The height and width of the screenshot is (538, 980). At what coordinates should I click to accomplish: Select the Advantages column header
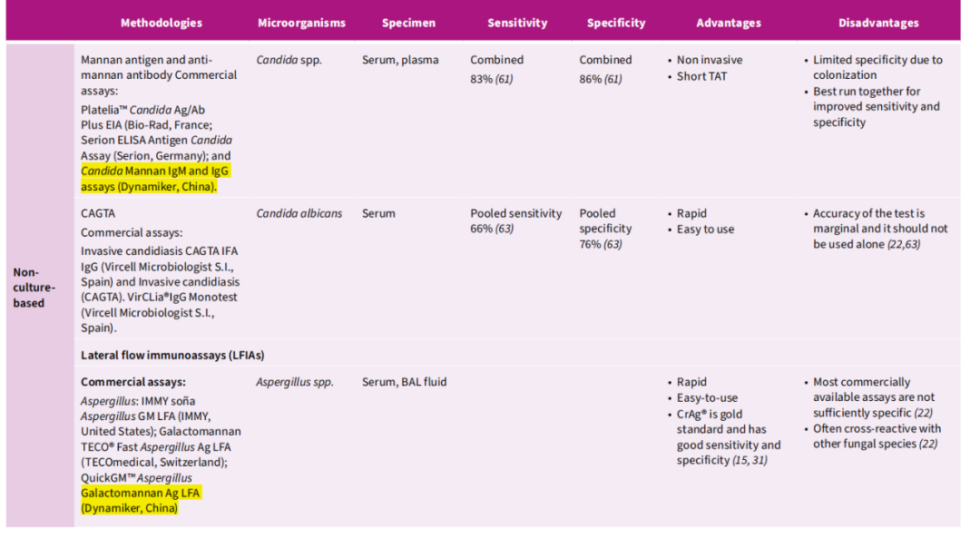[x=729, y=23]
